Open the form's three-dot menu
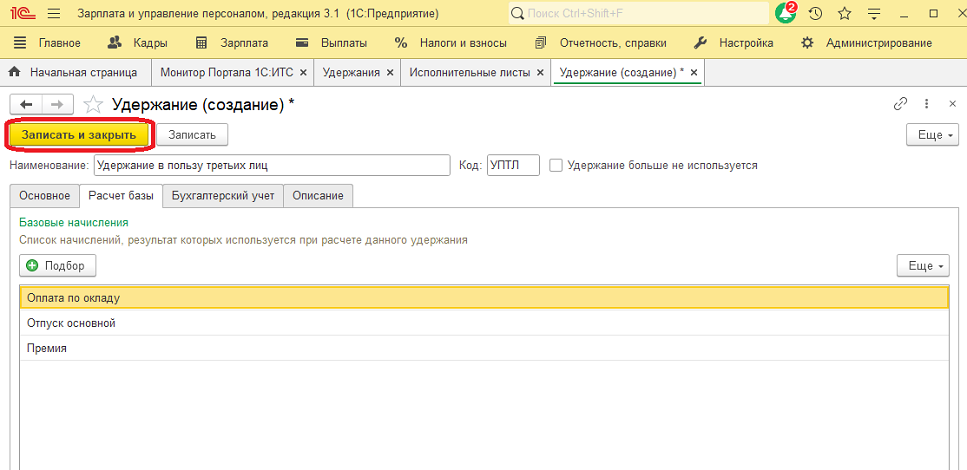 [x=926, y=104]
